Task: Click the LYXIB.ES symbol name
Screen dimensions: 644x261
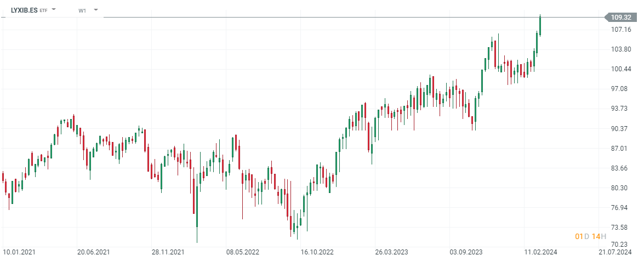Action: [x=24, y=10]
